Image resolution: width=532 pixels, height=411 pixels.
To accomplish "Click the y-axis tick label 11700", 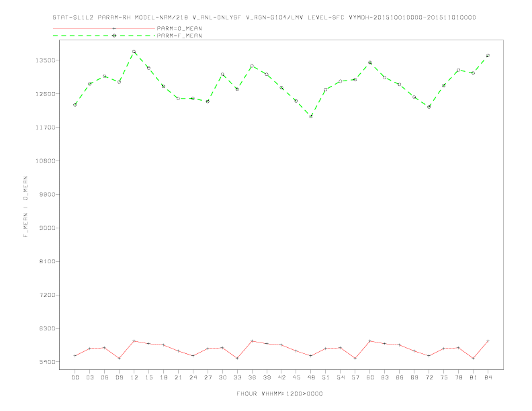I will [x=46, y=128].
